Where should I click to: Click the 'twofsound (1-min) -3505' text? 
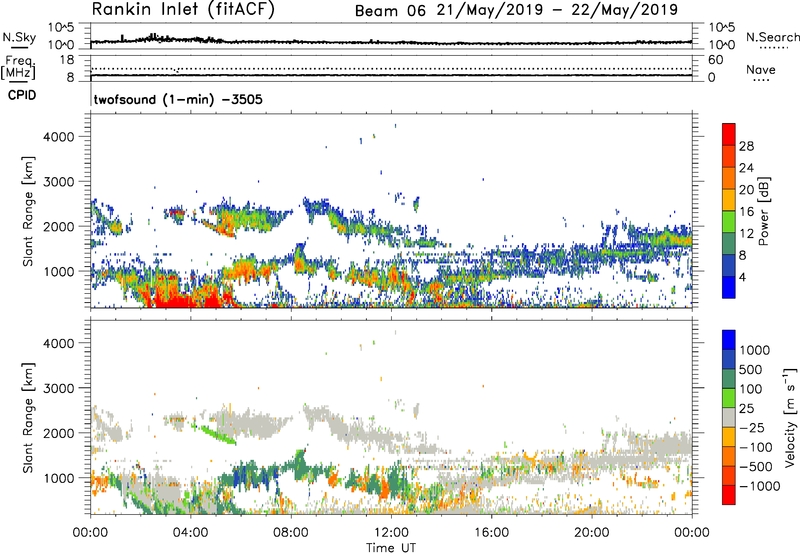[x=178, y=99]
